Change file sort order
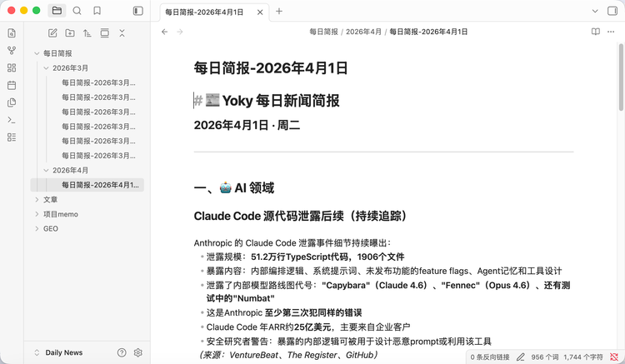The width and height of the screenshot is (625, 364). pyautogui.click(x=87, y=33)
